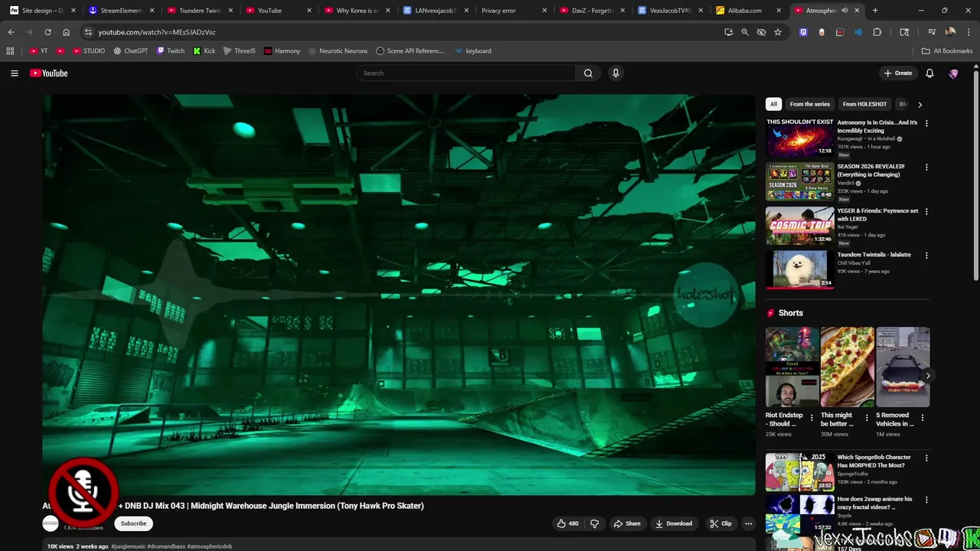Open the Twitch bookmark
The height and width of the screenshot is (551, 980).
tap(171, 51)
